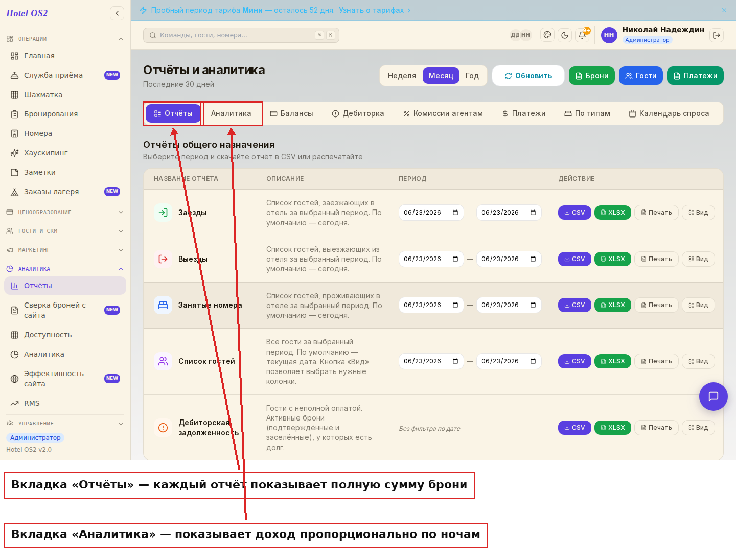Expand the ГОСТИ И CRM section
The width and height of the screenshot is (736, 560).
[x=65, y=231]
